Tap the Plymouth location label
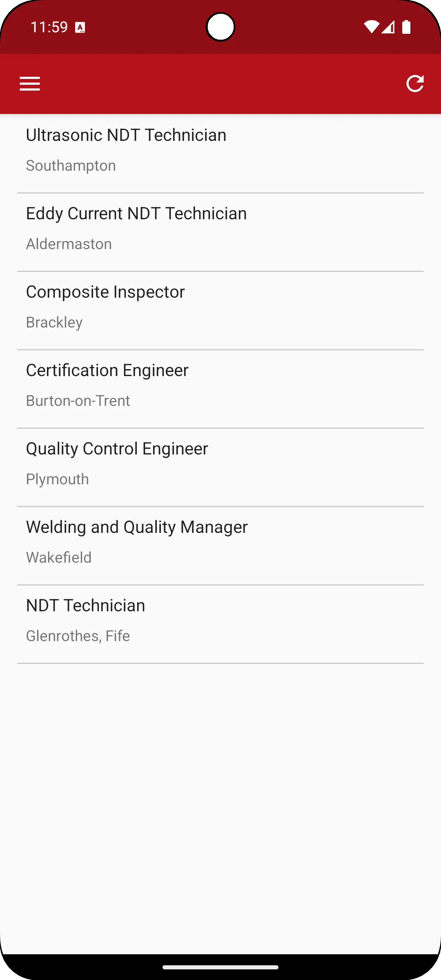This screenshot has height=980, width=441. [x=58, y=479]
